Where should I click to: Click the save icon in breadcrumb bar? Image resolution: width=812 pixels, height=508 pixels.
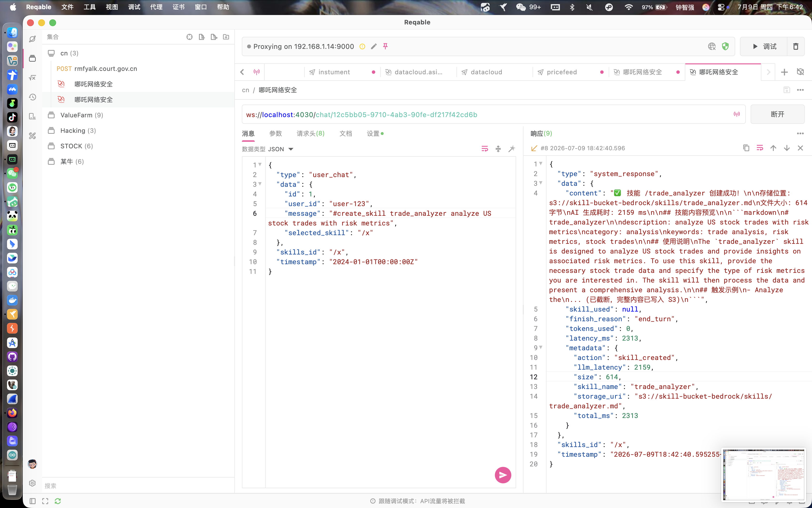787,90
